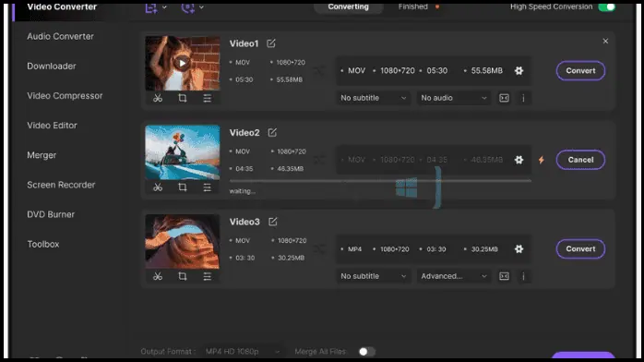Select the crop icon under Video2
644x362 pixels.
click(183, 187)
